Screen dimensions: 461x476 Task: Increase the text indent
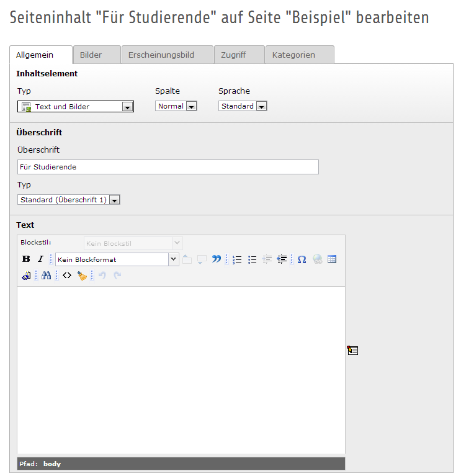(282, 259)
